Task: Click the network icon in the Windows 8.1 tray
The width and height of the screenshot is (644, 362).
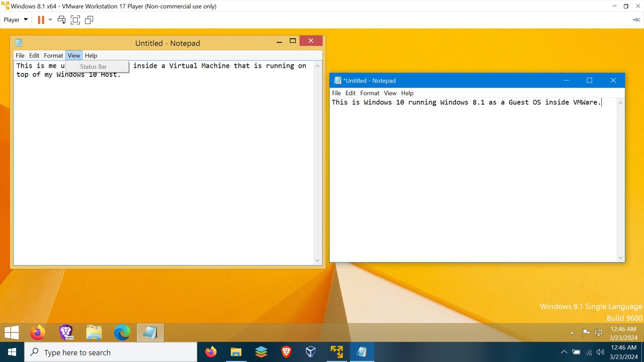Action: [599, 332]
